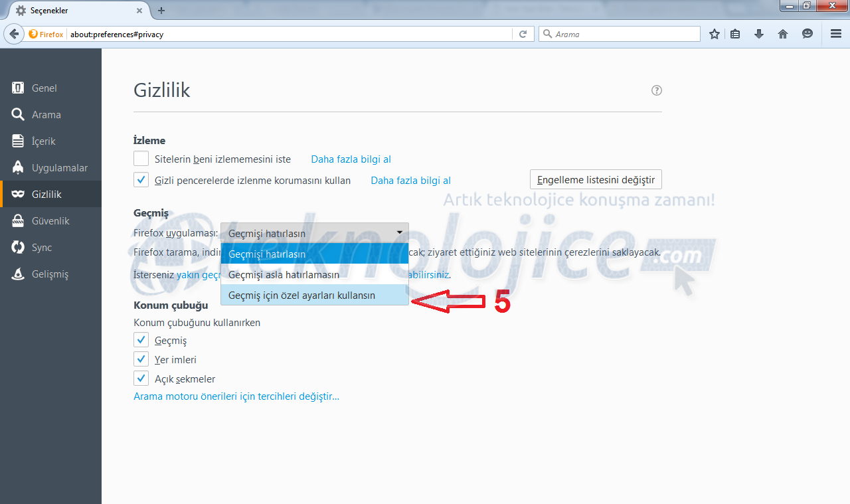The height and width of the screenshot is (504, 850).
Task: Open Daha fazla bilgi al beside Sitelerin
Action: tap(351, 159)
